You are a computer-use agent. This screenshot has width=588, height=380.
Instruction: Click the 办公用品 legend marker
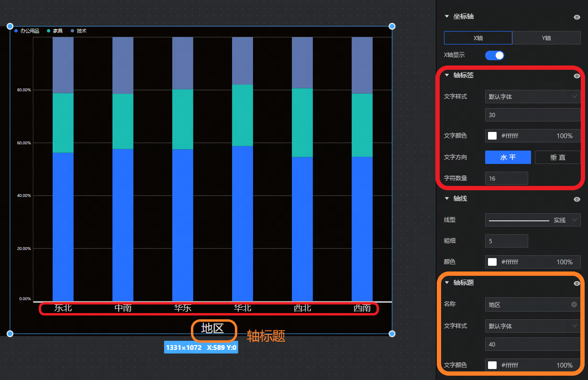click(16, 31)
